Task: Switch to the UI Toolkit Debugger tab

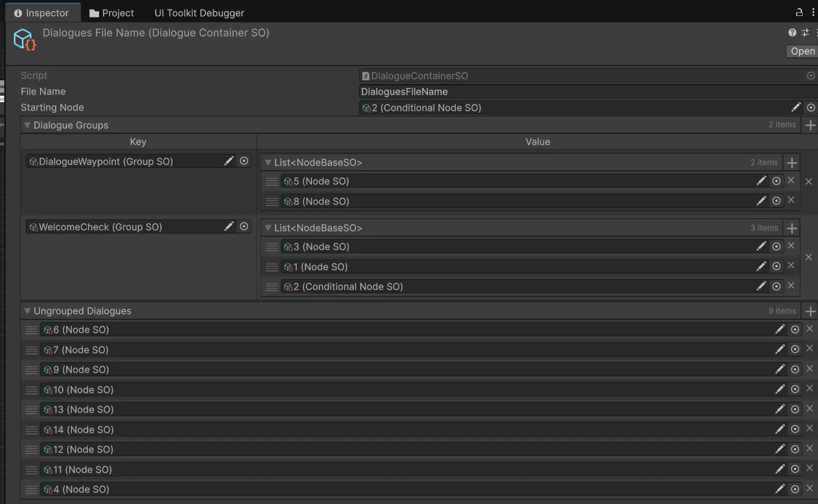Action: tap(199, 13)
